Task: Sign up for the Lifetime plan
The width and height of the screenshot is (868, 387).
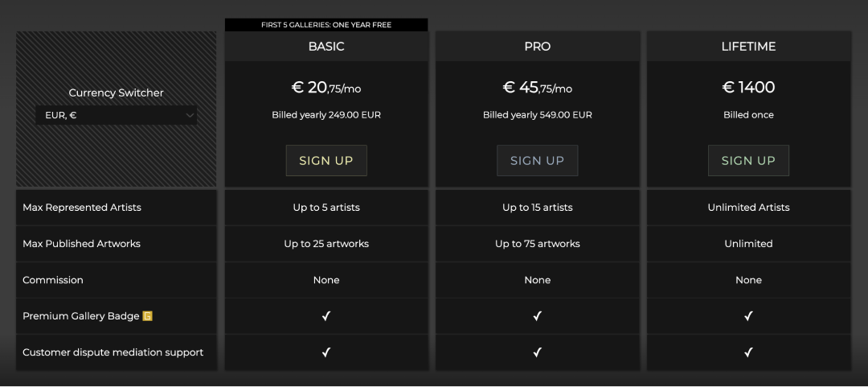Action: click(748, 160)
